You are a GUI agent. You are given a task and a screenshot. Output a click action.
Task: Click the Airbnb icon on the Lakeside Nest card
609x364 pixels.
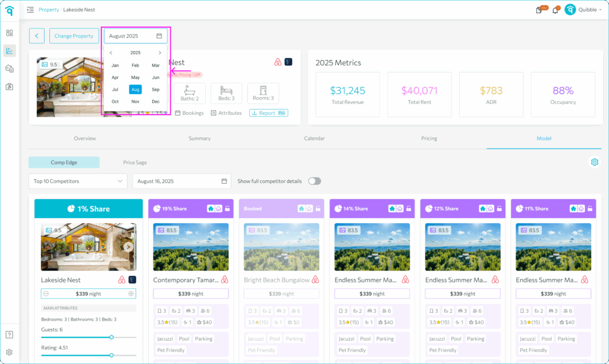tap(121, 280)
